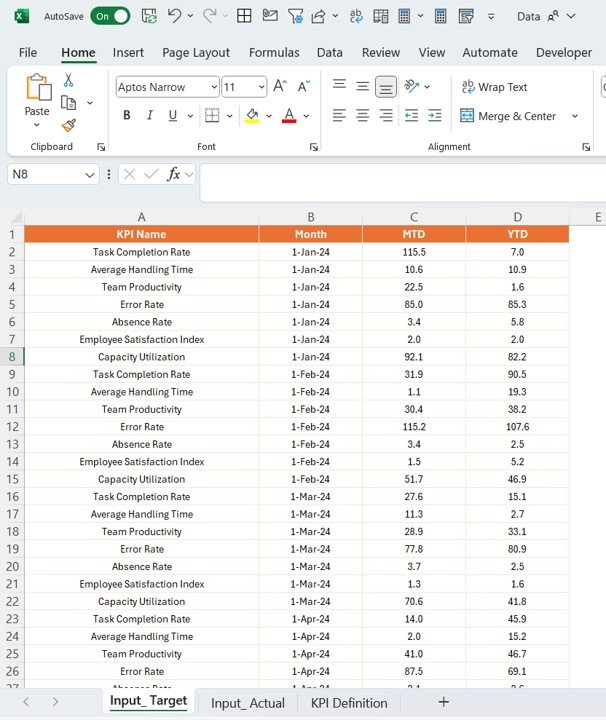
Task: Toggle the AutoSave switch
Action: (x=110, y=17)
